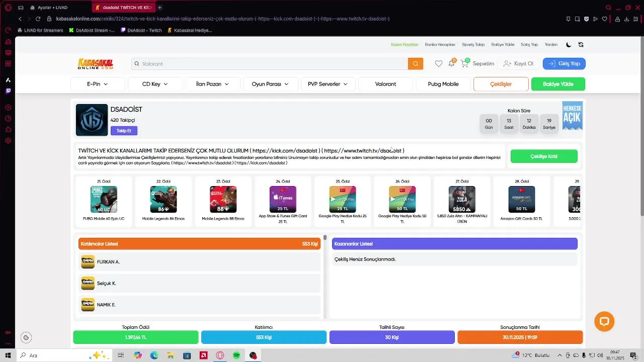The image size is (644, 362).
Task: Click the Çekilişe Katıl button
Action: (544, 156)
